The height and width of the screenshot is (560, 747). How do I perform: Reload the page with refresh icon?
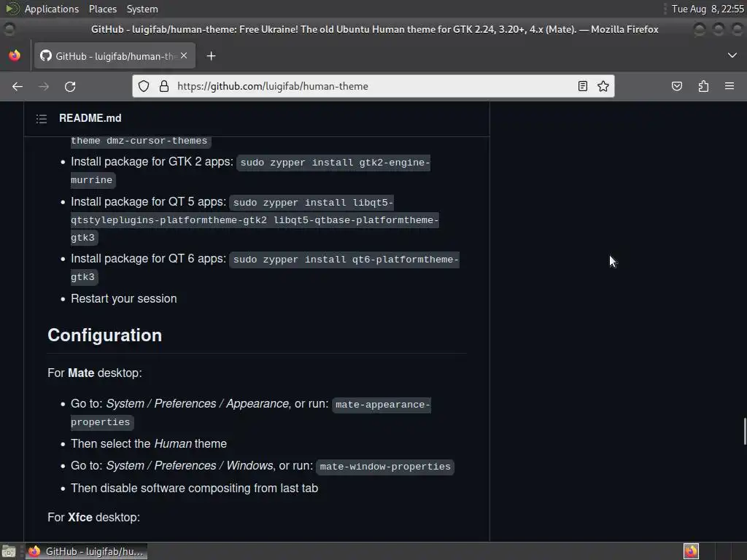tap(70, 86)
